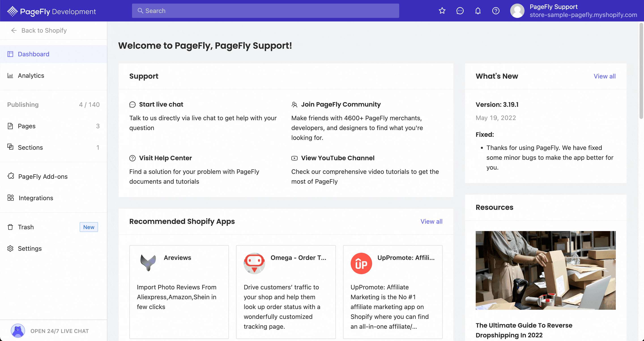The height and width of the screenshot is (341, 644).
Task: Click the star favorites icon in header
Action: pyautogui.click(x=442, y=11)
